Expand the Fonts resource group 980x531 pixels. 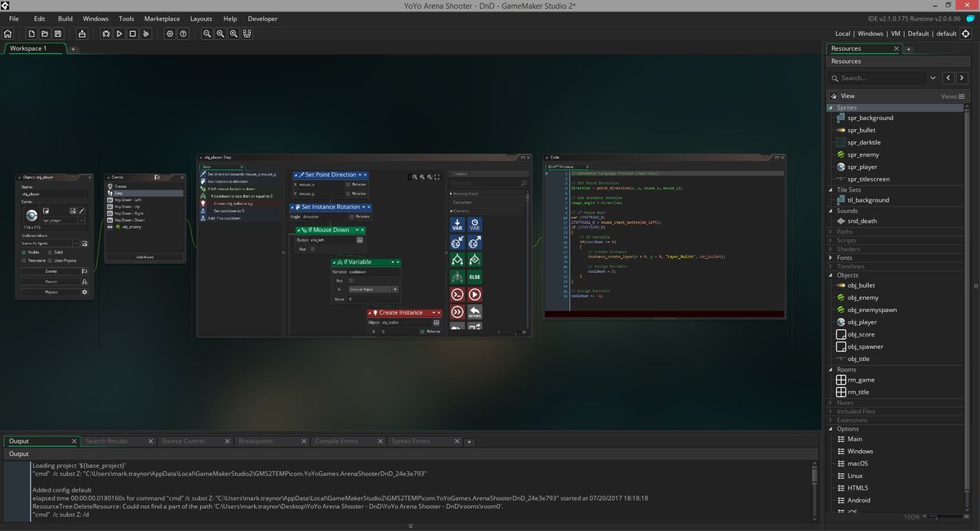click(x=831, y=257)
